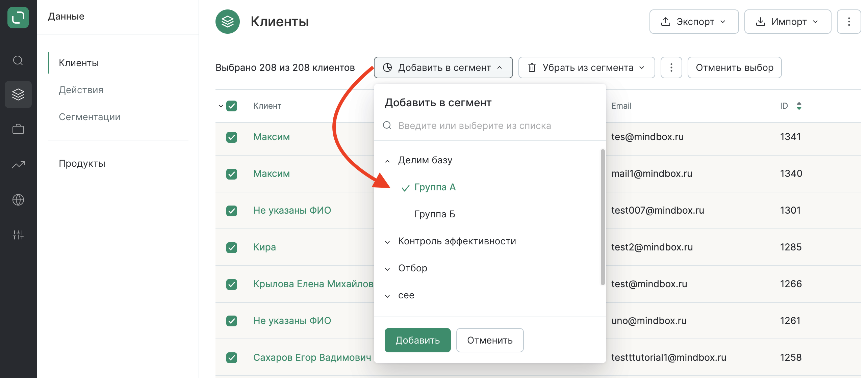Go to Клиенты in Данные menu
Viewport: 868px width, 378px height.
[x=79, y=63]
